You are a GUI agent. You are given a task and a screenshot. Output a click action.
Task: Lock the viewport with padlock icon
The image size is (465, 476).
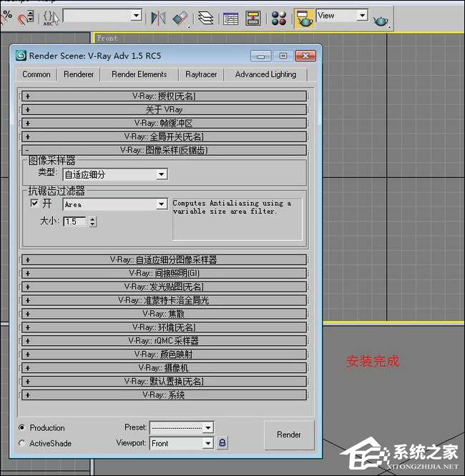click(222, 442)
